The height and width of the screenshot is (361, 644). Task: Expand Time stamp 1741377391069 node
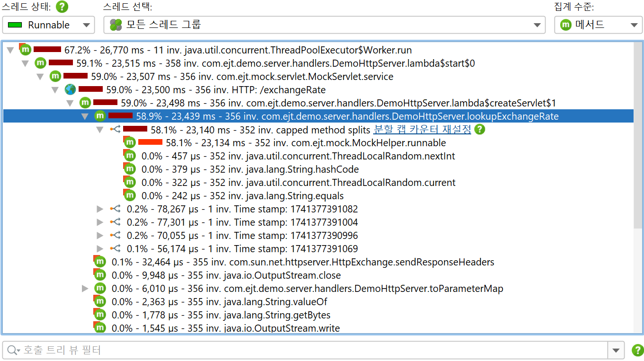point(100,248)
